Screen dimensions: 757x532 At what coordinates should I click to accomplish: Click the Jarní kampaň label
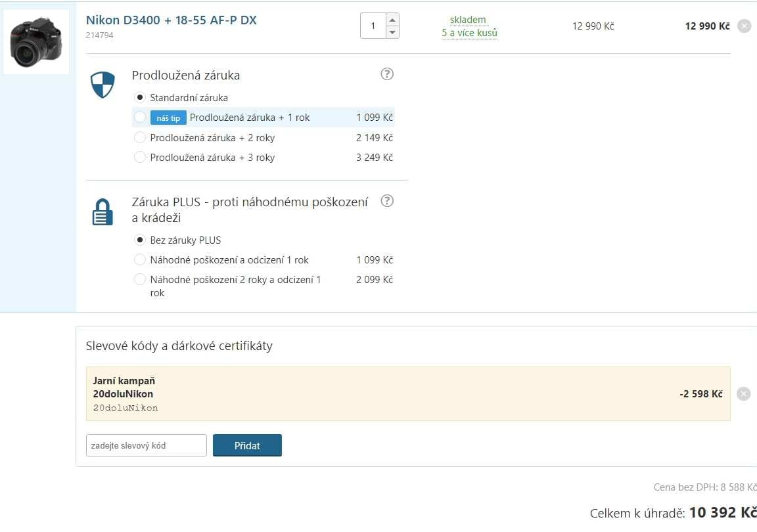click(124, 381)
